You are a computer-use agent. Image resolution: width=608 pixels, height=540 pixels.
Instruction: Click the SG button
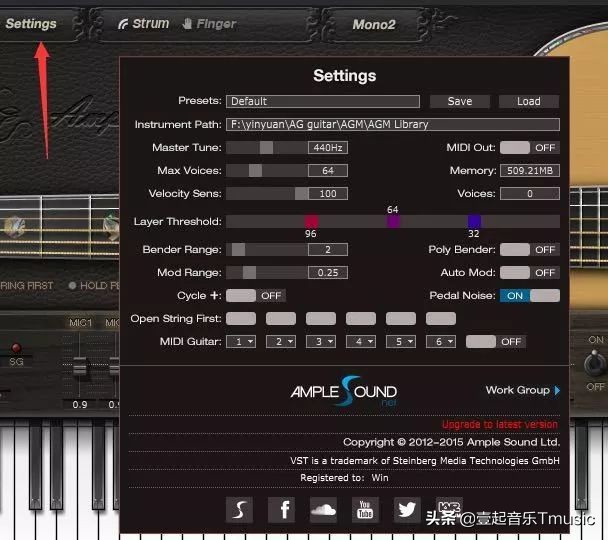coord(16,362)
